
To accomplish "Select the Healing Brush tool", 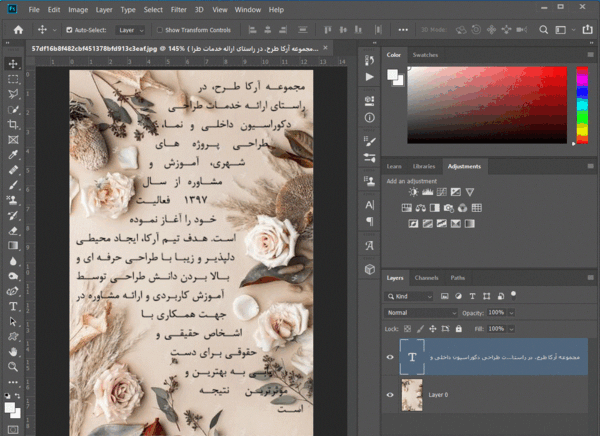I will 13,170.
